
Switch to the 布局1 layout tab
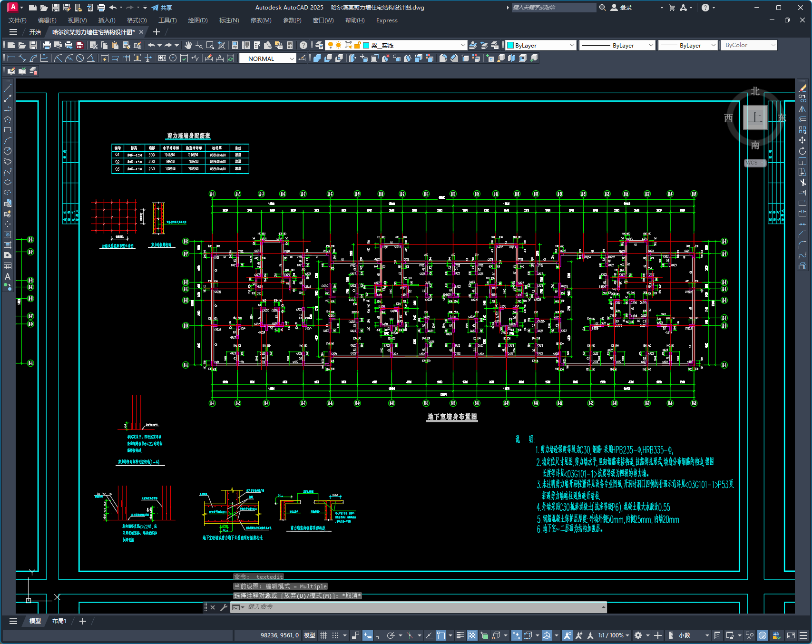59,621
